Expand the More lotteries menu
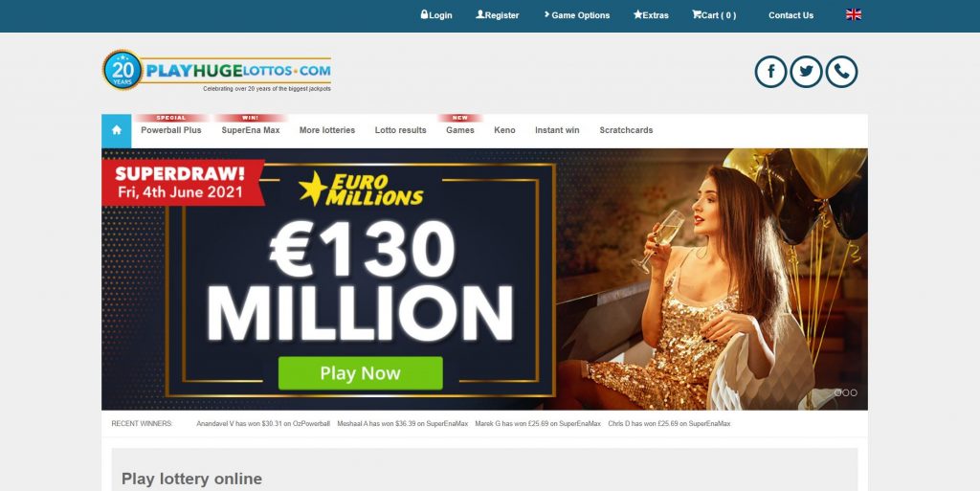The width and height of the screenshot is (980, 491). 327,130
